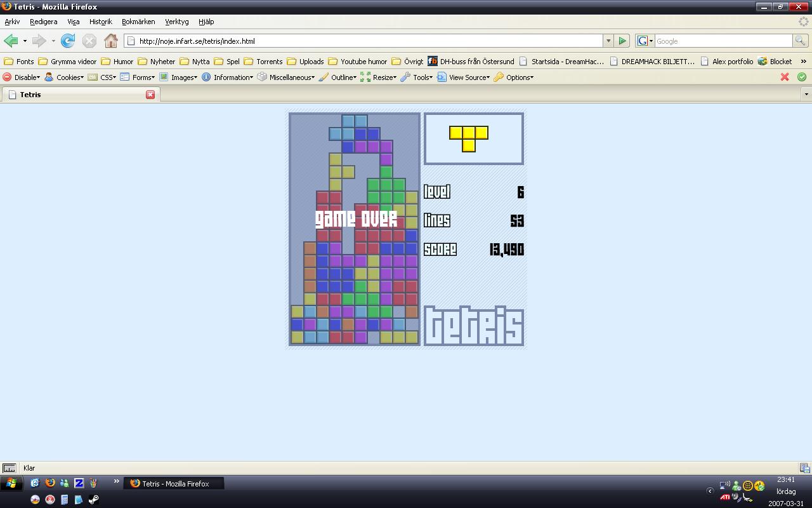Select the Tetris browser tab
This screenshot has width=812, height=508.
coord(81,95)
